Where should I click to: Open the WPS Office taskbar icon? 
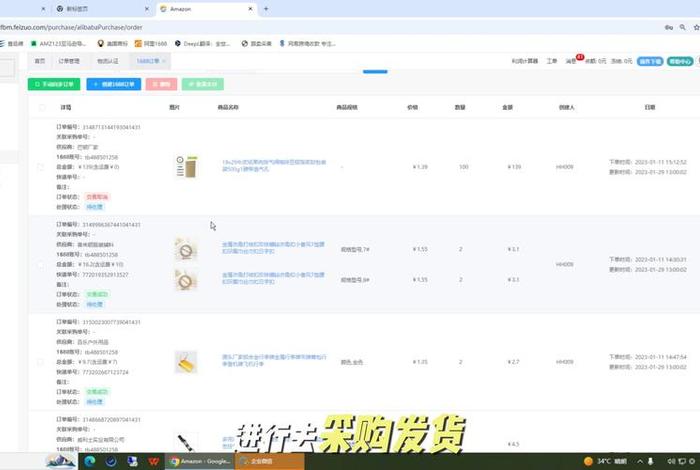click(154, 461)
